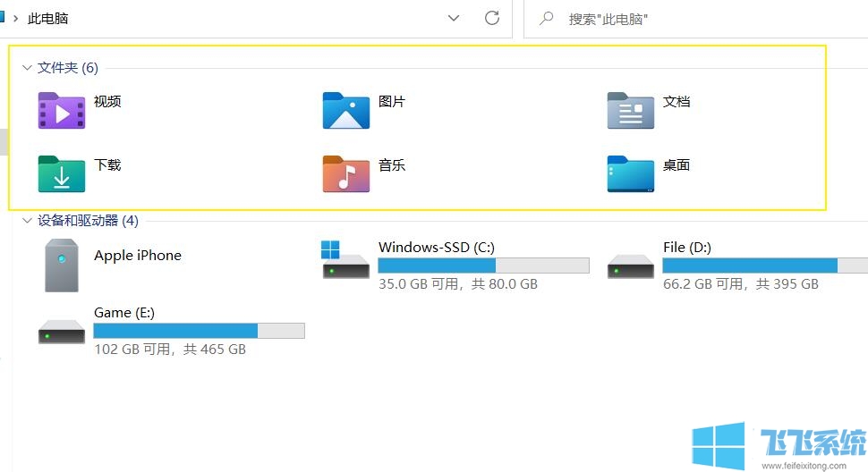Image resolution: width=868 pixels, height=472 pixels.
Task: Select the Apple iPhone device icon
Action: pyautogui.click(x=61, y=265)
